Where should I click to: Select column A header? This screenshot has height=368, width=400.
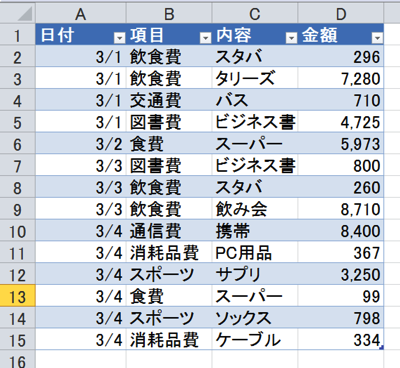81,14
